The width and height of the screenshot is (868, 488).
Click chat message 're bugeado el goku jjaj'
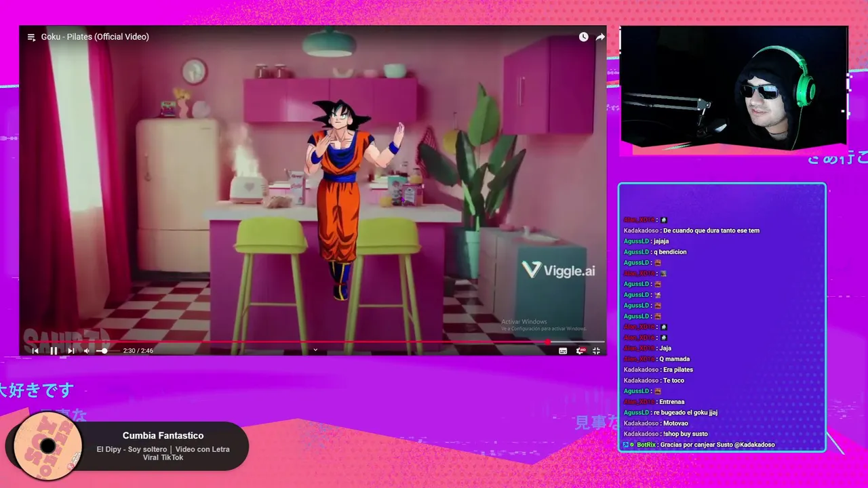coord(686,413)
